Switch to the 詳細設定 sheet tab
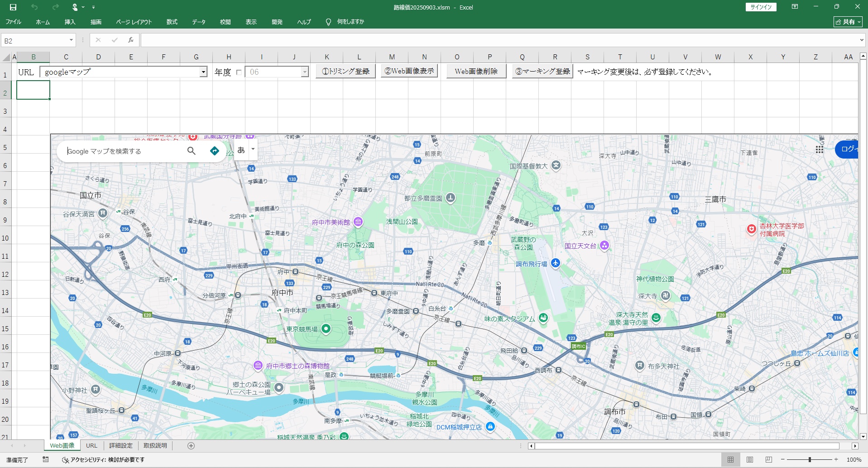Viewport: 868px width, 468px height. point(121,445)
